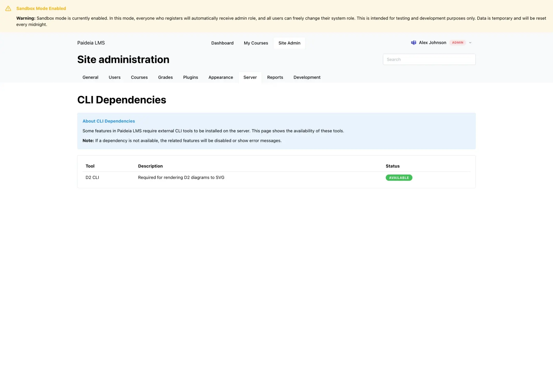This screenshot has height=392, width=553.
Task: Switch to the Reports tab
Action: click(275, 77)
